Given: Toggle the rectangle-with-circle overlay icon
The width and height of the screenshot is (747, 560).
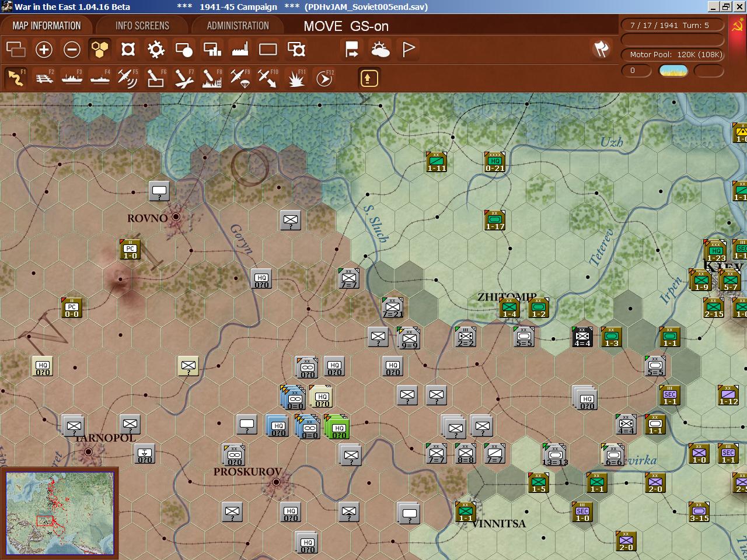Looking at the screenshot, I should 184,50.
